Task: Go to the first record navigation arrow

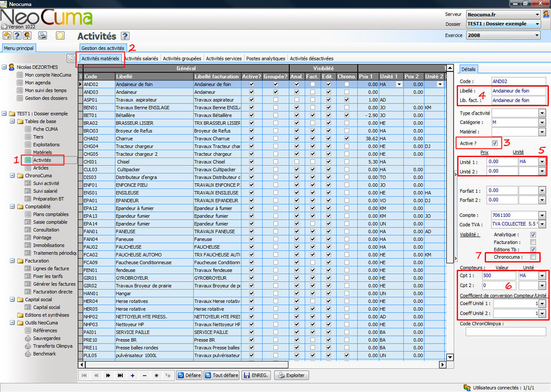Action: click(84, 375)
